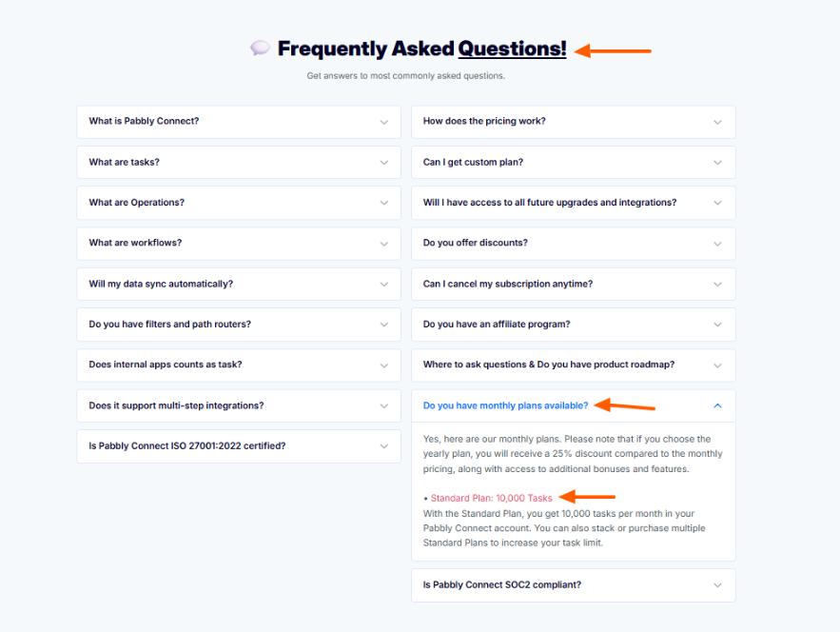
Task: Click the chevron beside "Do you have filters and path routers?"
Action: pyautogui.click(x=383, y=325)
